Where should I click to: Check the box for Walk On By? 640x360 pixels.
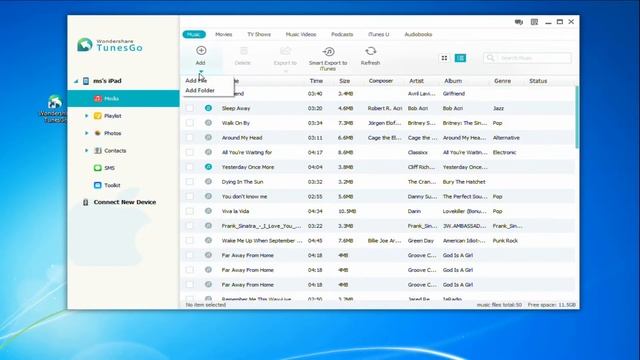tap(189, 123)
